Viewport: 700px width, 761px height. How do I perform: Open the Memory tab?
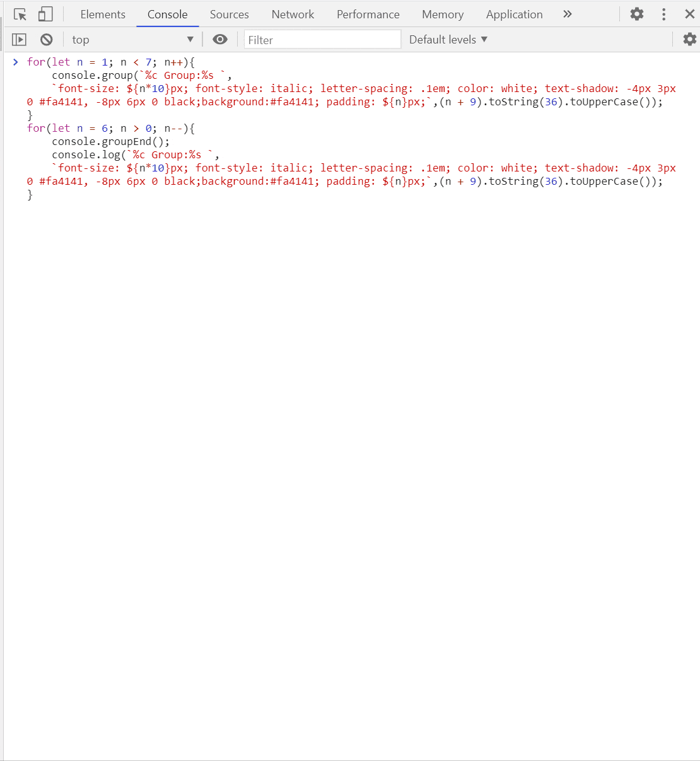(x=443, y=14)
